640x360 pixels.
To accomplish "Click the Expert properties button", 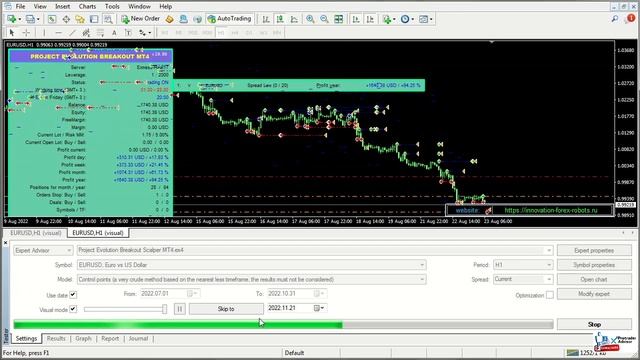I will coord(594,250).
